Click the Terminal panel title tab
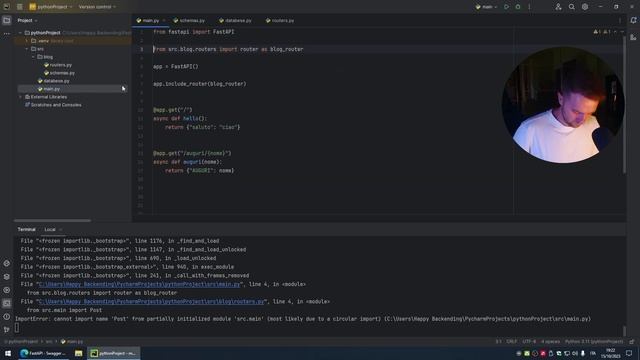640x360 pixels. [27, 230]
